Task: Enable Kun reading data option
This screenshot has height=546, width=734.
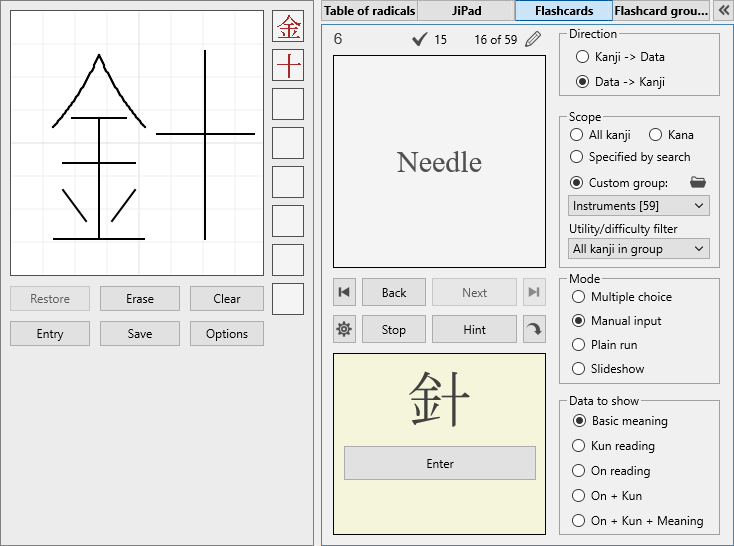Action: 577,446
